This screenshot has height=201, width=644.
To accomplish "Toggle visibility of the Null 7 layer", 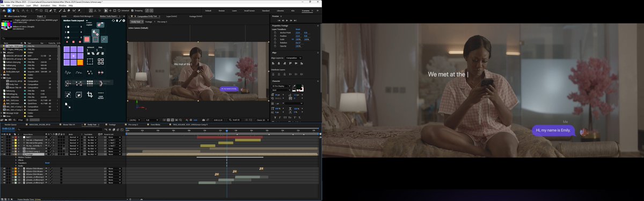I will [x=2, y=137].
